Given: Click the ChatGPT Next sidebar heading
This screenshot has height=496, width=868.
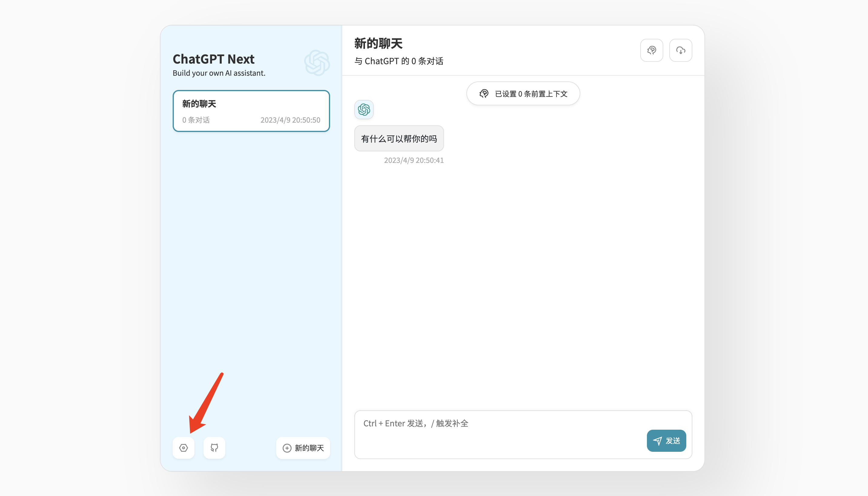Looking at the screenshot, I should 213,59.
